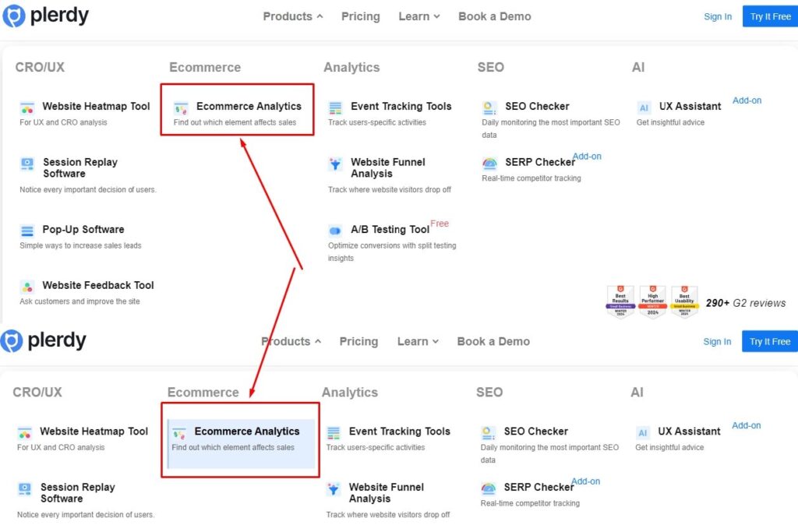Viewport: 798px width, 532px height.
Task: Collapse the Products dropdown menu
Action: coord(292,16)
